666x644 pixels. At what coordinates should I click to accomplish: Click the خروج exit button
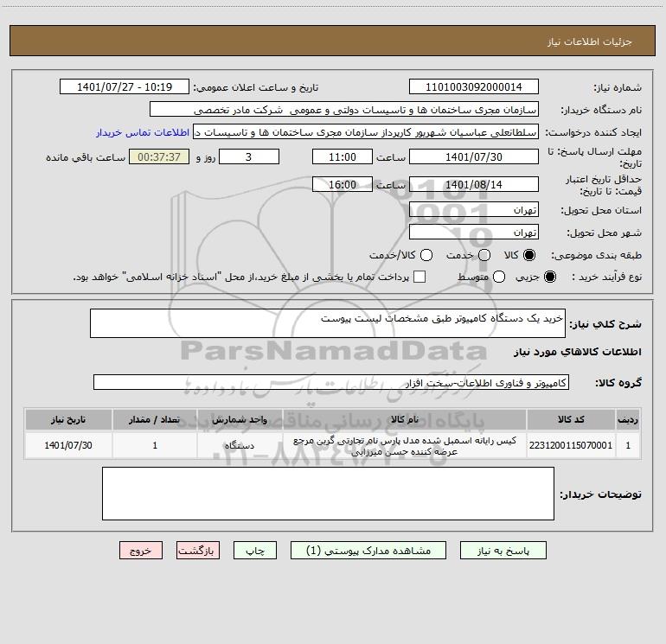click(x=141, y=550)
